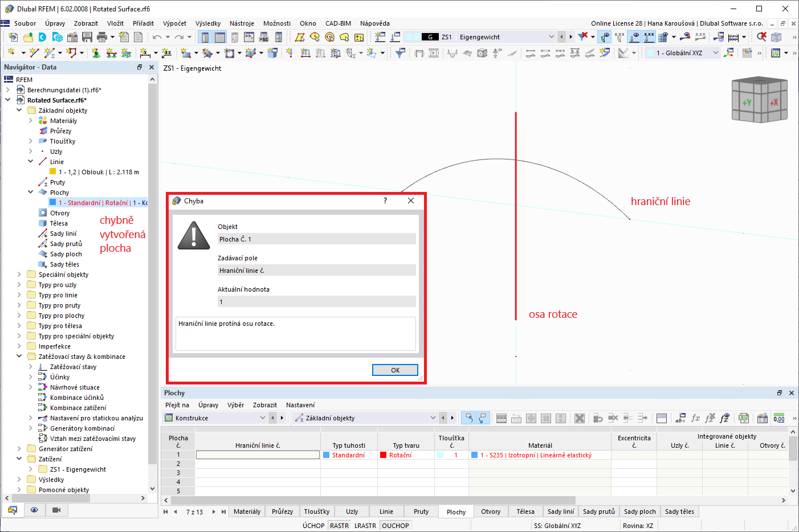Screen dimensions: 799x532
Task: Click the Hraniční linie input field for Plocha 1
Action: [257, 455]
